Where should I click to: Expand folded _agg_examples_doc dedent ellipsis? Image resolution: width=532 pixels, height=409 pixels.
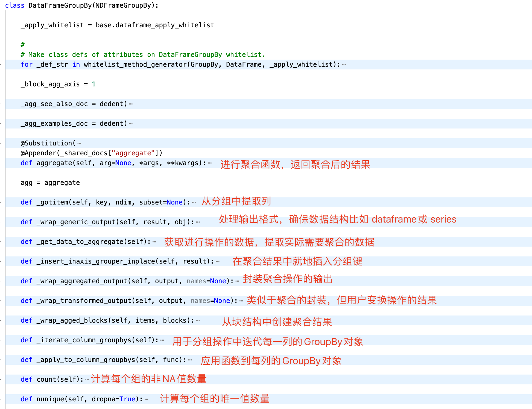[131, 124]
